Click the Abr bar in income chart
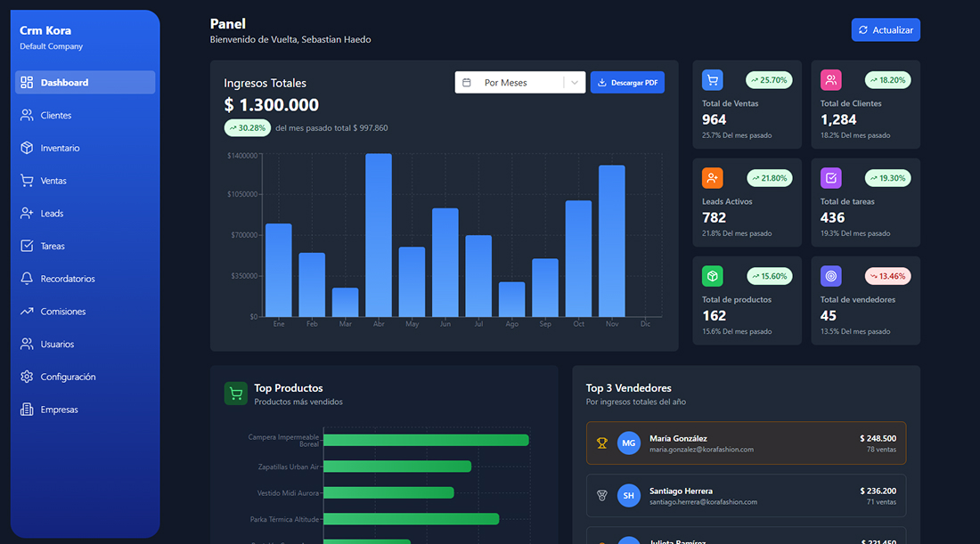This screenshot has height=544, width=980. 379,235
